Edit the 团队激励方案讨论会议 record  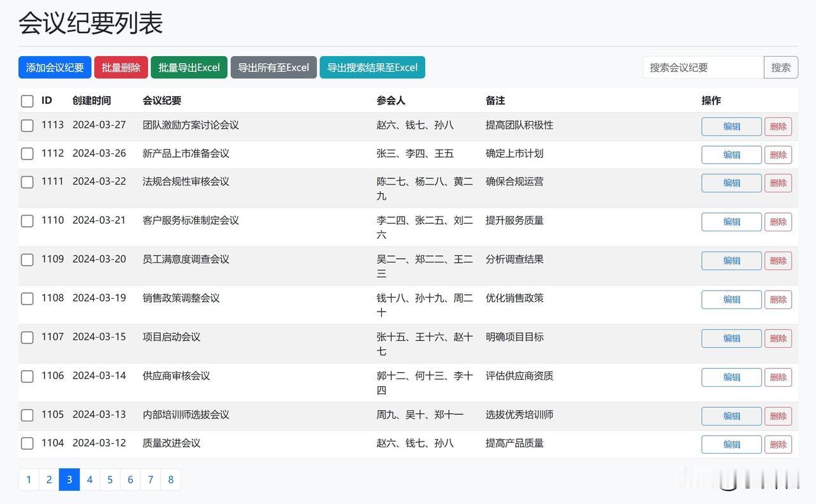731,126
